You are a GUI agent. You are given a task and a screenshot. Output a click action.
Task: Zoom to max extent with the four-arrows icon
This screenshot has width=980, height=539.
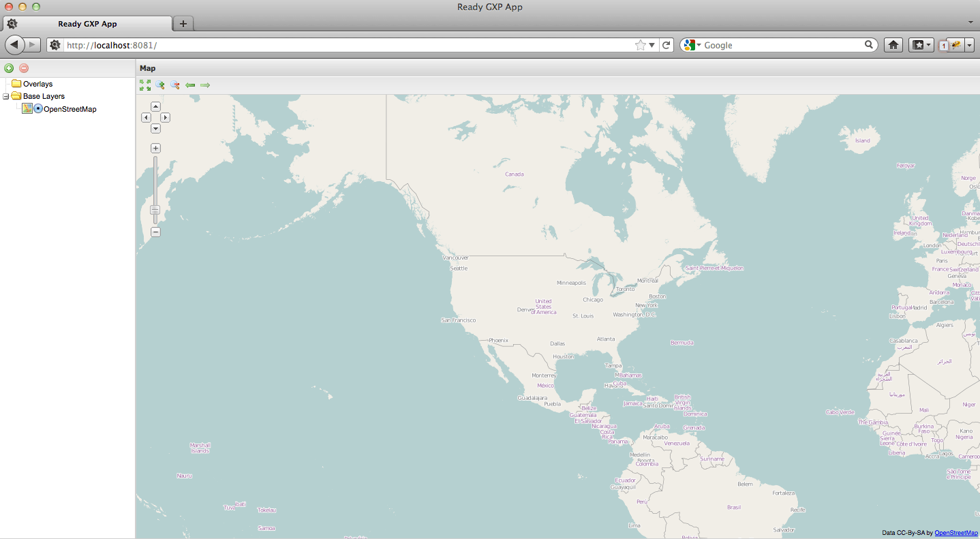(145, 85)
